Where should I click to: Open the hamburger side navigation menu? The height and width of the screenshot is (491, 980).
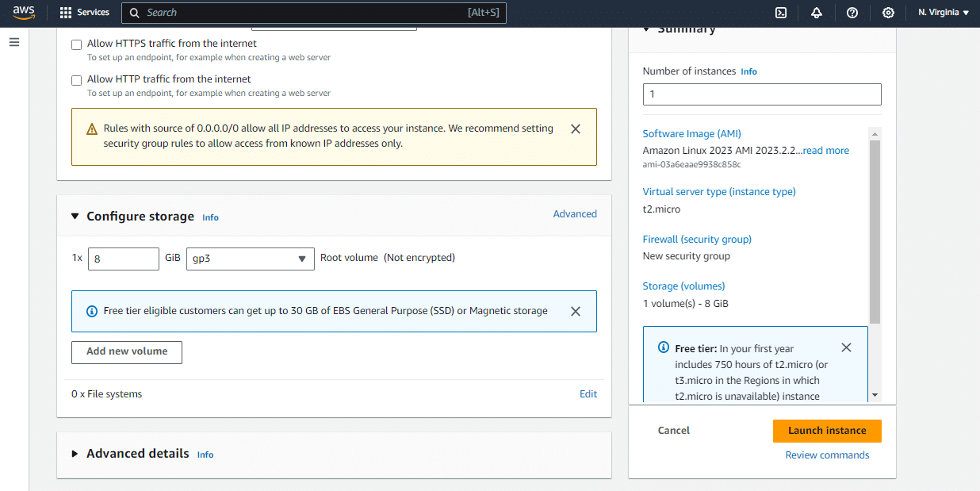tap(14, 42)
